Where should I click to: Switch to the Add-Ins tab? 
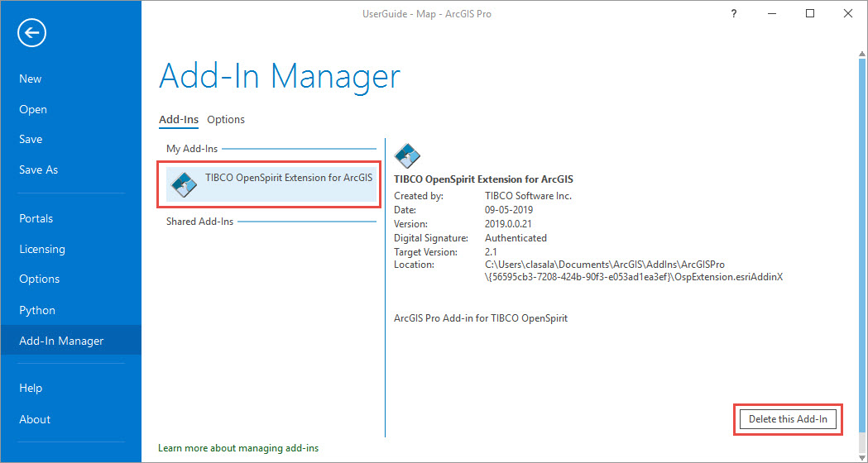click(178, 120)
